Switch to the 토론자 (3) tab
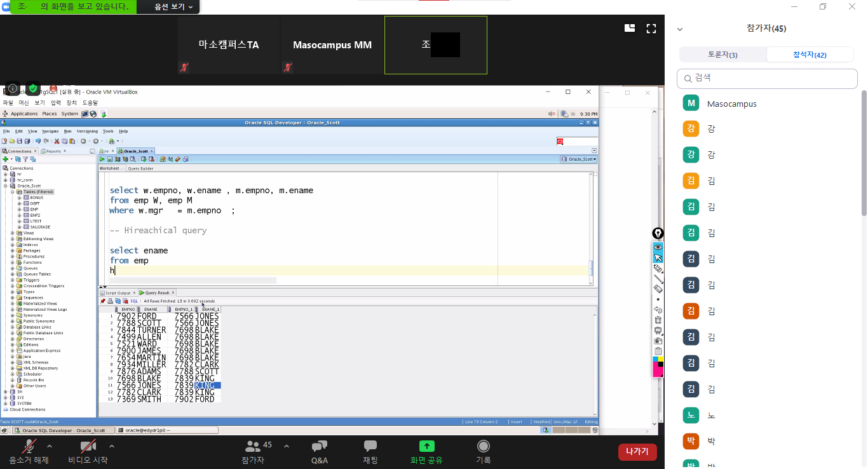Image resolution: width=868 pixels, height=469 pixels. (722, 55)
